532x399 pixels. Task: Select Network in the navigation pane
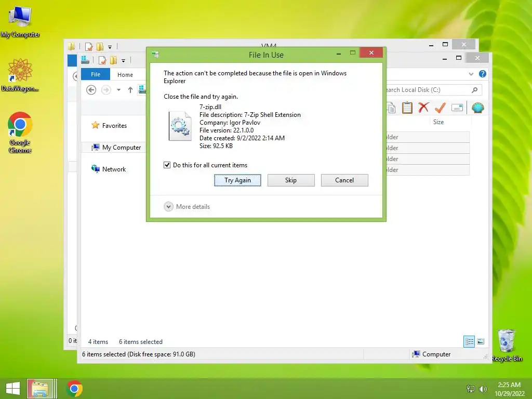pos(109,169)
